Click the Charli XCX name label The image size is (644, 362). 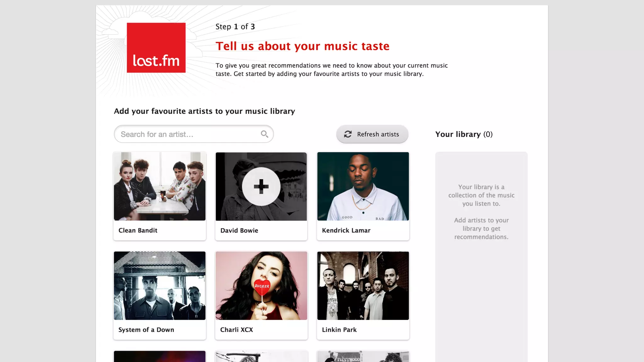[236, 330]
